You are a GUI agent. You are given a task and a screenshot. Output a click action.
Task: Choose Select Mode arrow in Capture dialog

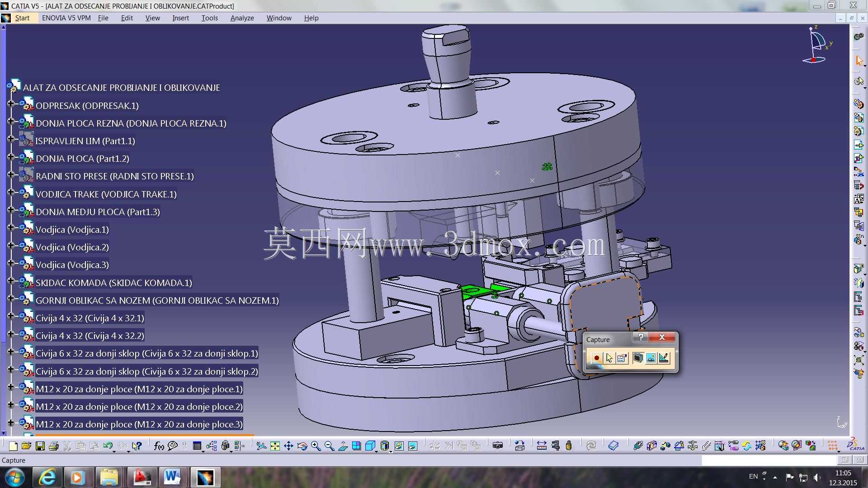[x=609, y=358]
